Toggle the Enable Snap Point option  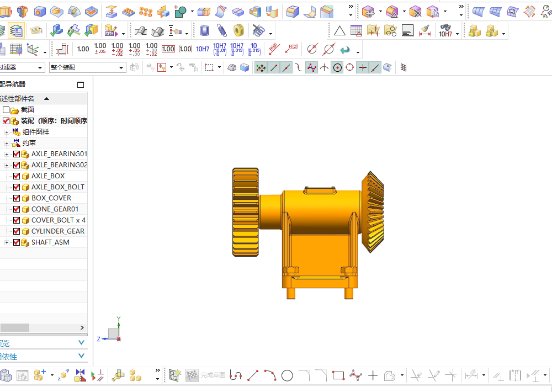point(261,67)
